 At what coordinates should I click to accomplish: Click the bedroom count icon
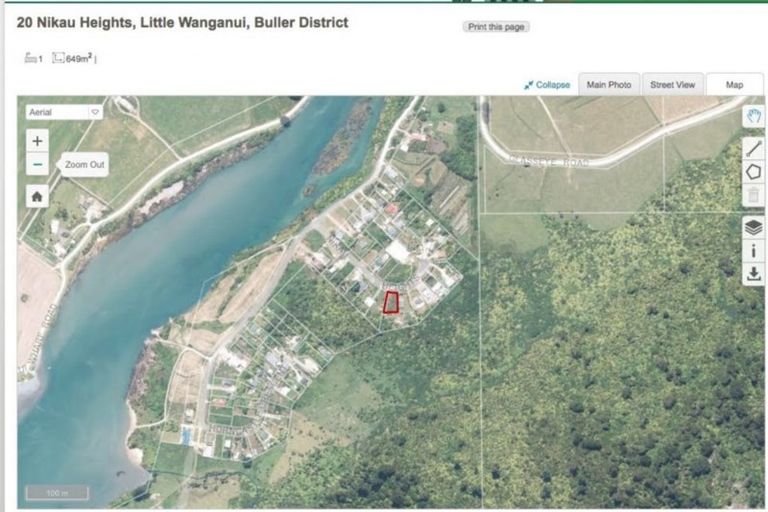pos(31,59)
